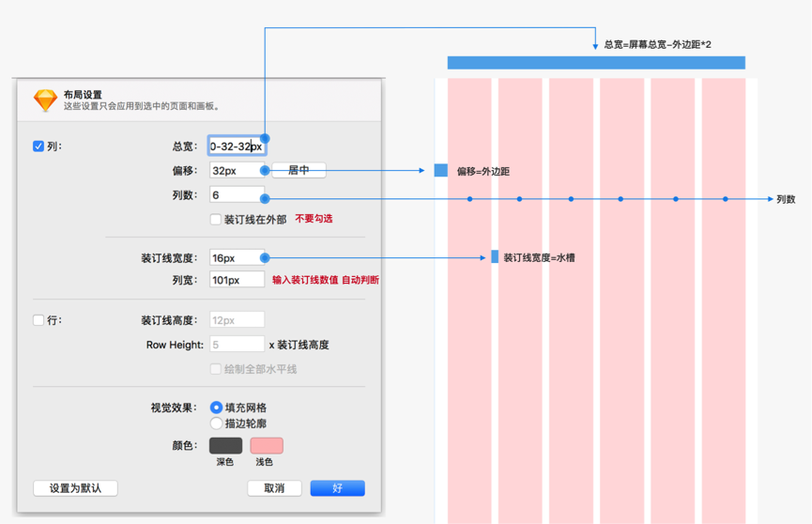
Task: Click the red 输入装订线数值 自动判断 text
Action: pyautogui.click(x=326, y=280)
